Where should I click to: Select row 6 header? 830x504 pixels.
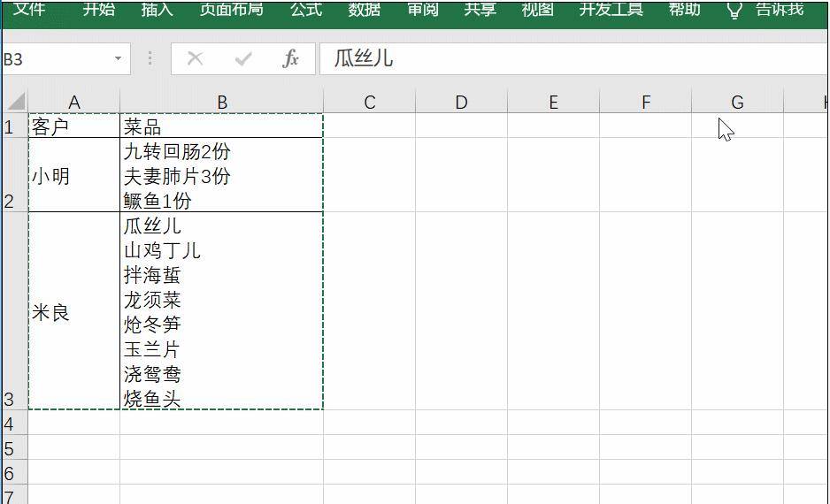coord(15,472)
